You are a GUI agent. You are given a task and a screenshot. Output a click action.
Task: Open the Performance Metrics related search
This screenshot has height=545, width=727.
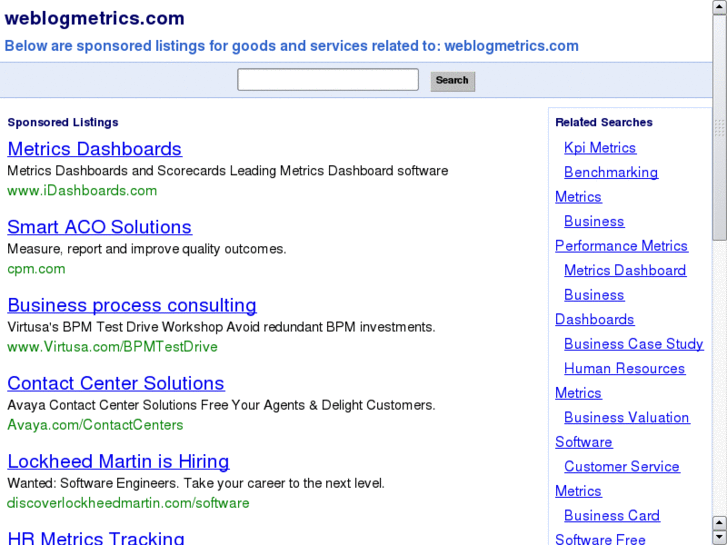pos(621,246)
